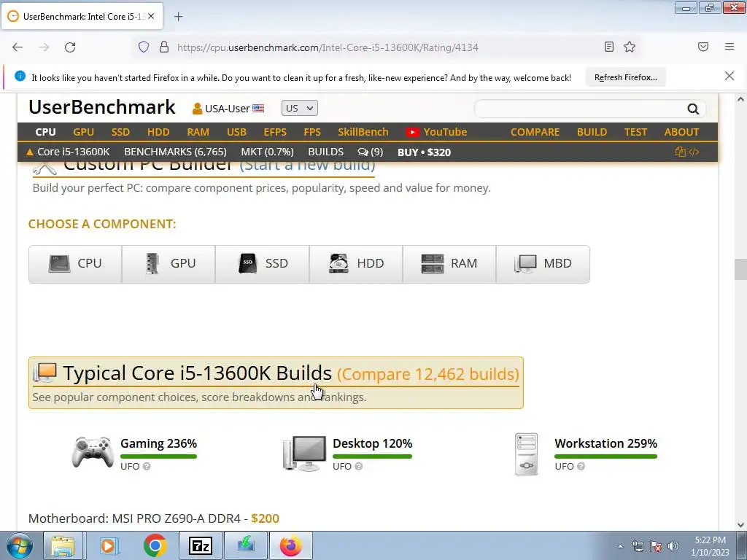Click the USA-User profile icon
747x560 pixels.
[197, 109]
